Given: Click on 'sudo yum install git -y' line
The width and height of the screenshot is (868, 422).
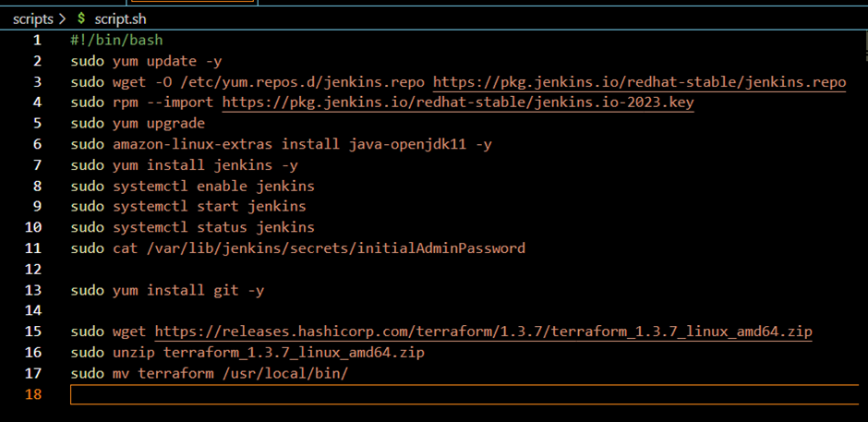Looking at the screenshot, I should pos(167,290).
